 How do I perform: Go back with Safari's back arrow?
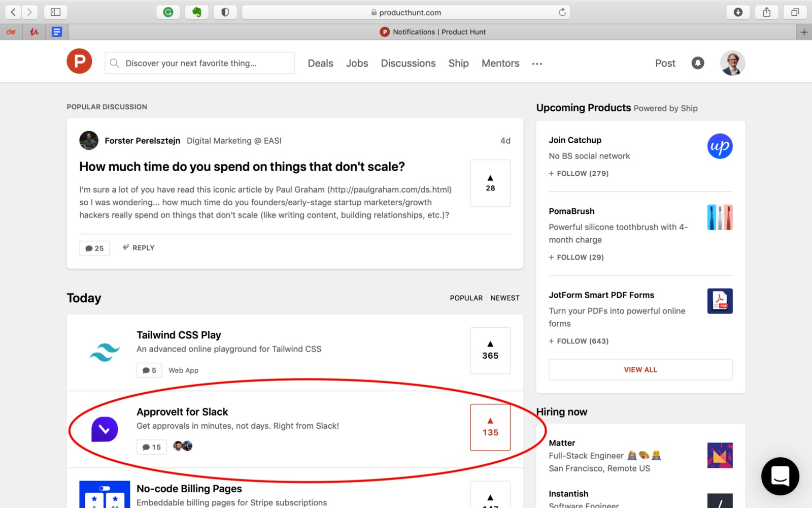(13, 12)
